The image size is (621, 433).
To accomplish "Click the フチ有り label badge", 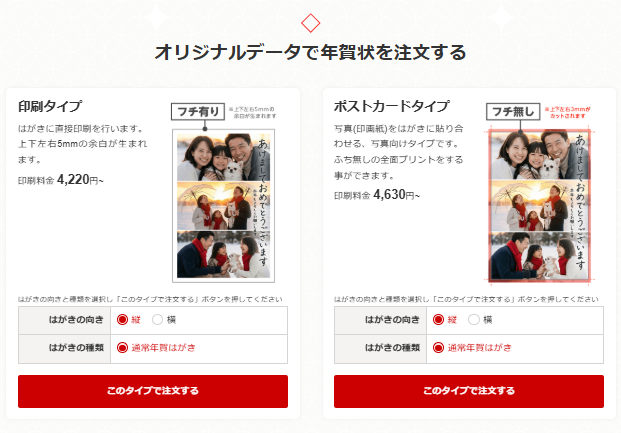I will tap(198, 112).
